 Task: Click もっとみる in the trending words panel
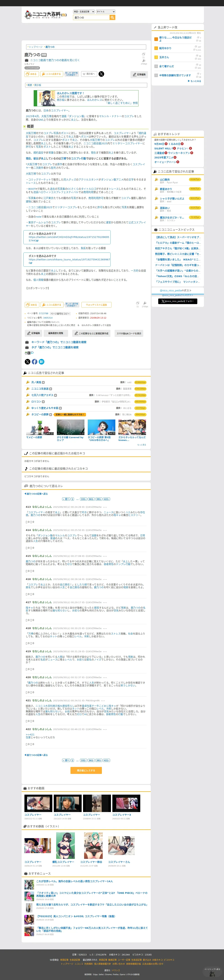point(195,81)
